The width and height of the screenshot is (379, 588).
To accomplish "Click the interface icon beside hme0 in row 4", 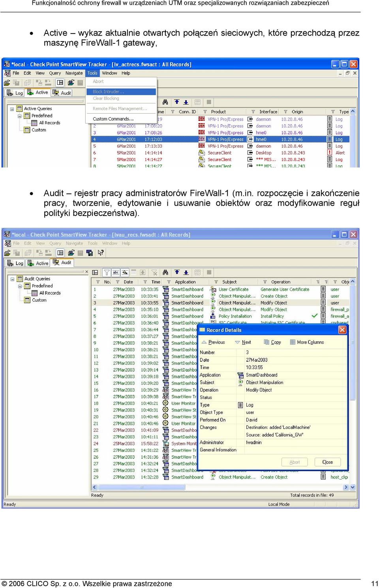I will click(x=250, y=139).
